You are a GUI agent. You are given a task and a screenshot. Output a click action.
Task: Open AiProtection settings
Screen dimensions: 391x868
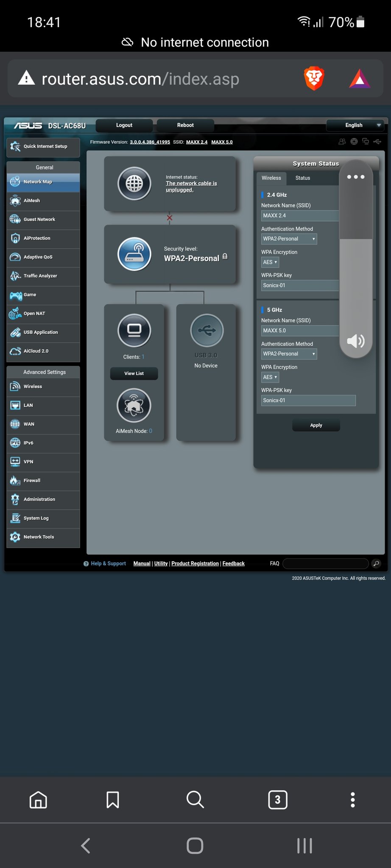pos(43,239)
